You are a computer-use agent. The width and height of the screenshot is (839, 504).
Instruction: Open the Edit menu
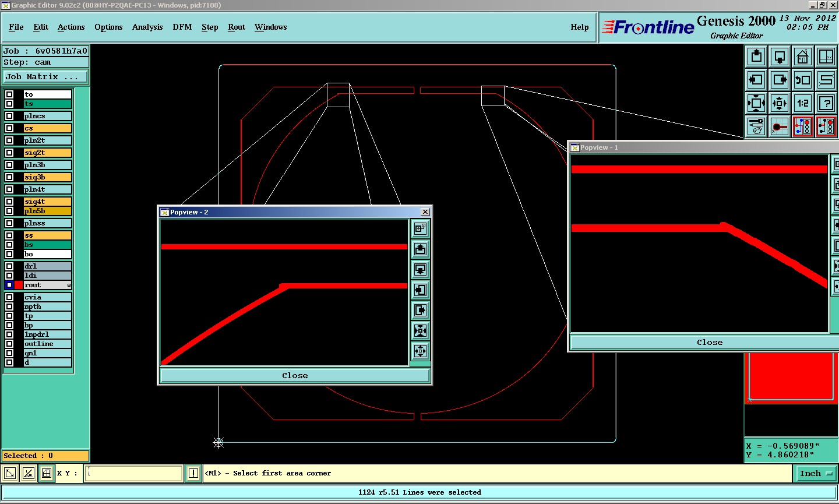click(x=41, y=27)
